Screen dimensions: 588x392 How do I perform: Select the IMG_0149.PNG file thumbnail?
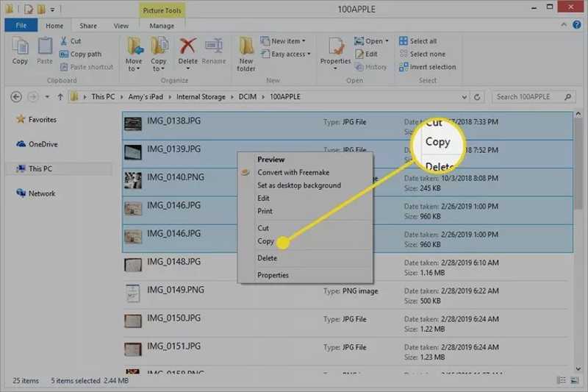[133, 293]
